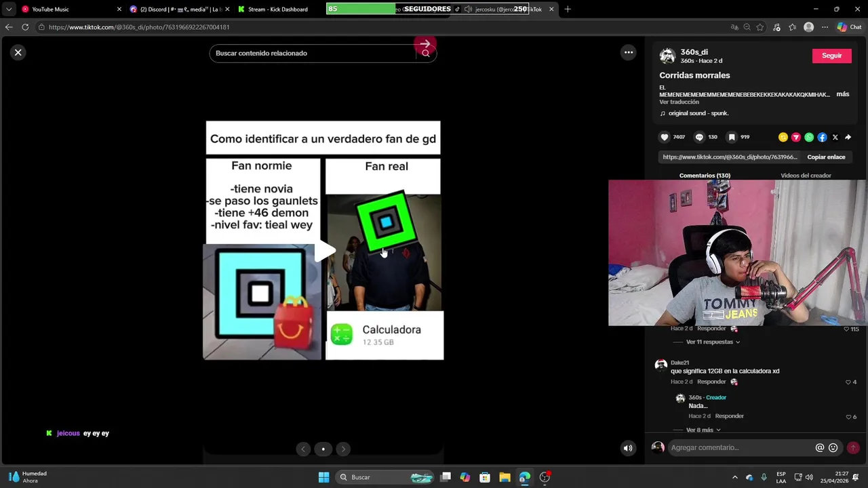
Task: Open comments via the speech bubble icon
Action: (x=699, y=137)
